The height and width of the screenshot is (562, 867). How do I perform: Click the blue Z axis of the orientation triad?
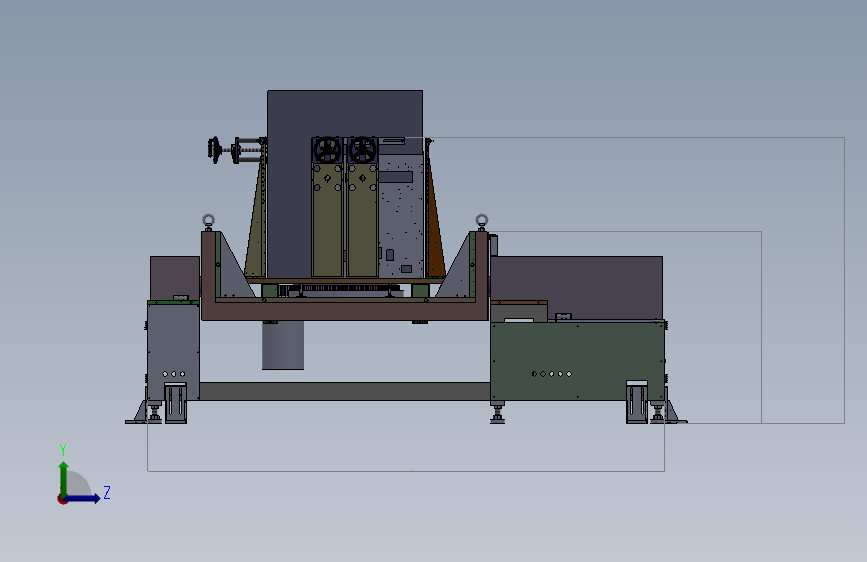(83, 498)
